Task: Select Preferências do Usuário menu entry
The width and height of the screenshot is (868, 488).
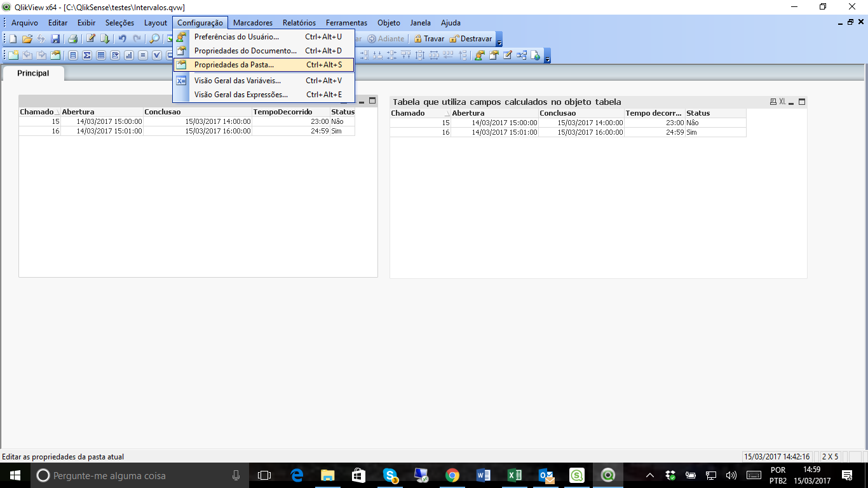Action: coord(264,37)
